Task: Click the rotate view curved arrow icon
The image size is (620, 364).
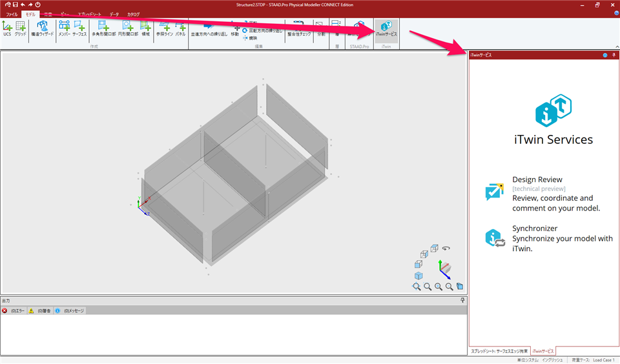Action: tap(446, 248)
